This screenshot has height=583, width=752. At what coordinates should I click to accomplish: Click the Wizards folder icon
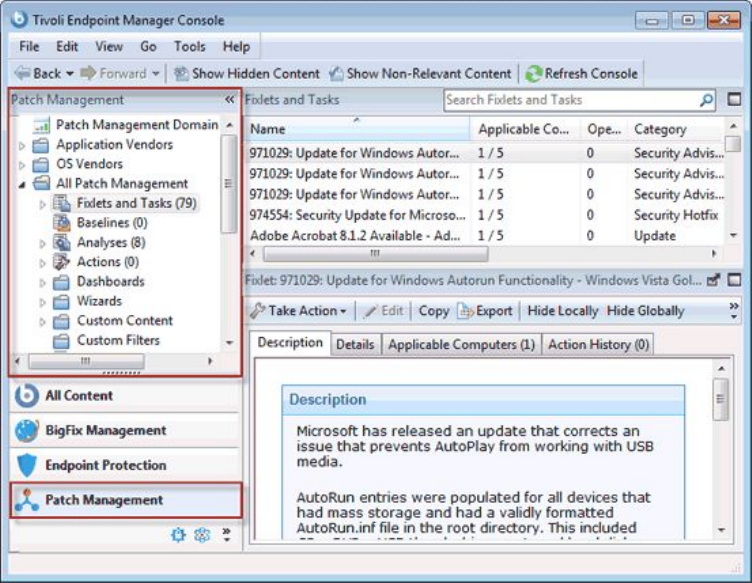[x=61, y=302]
